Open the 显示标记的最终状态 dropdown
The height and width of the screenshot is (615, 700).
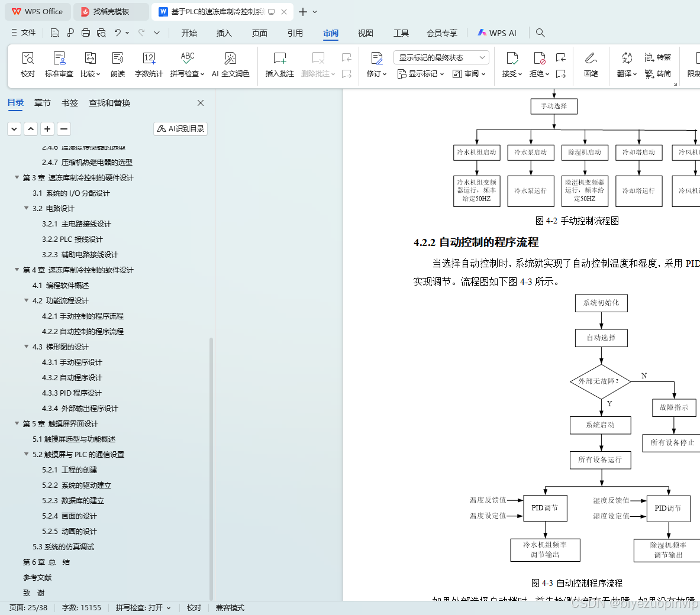[x=441, y=57]
